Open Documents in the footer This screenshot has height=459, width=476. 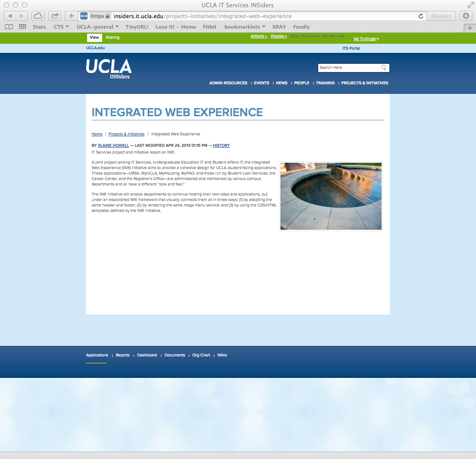[175, 355]
